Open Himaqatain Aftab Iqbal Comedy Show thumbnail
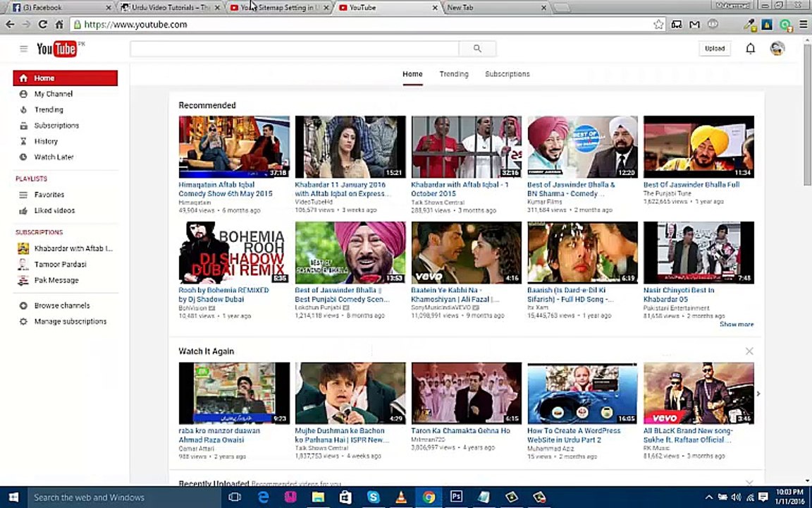 pyautogui.click(x=234, y=147)
